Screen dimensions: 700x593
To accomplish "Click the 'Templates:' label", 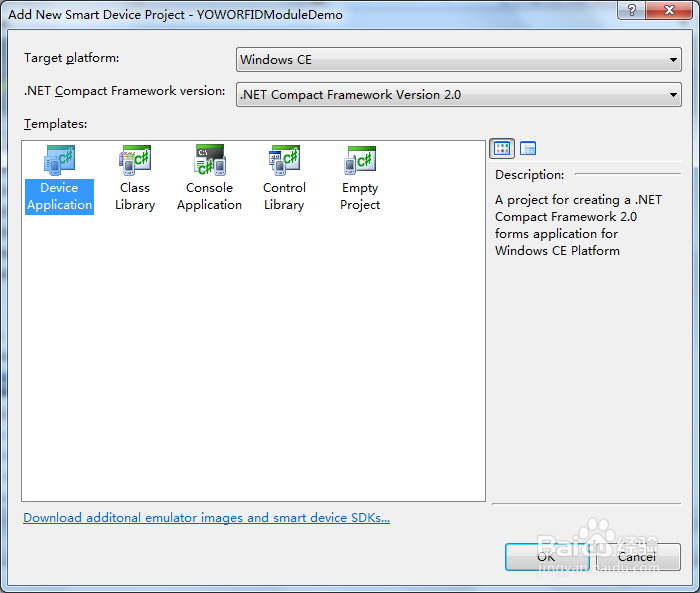I will click(55, 124).
